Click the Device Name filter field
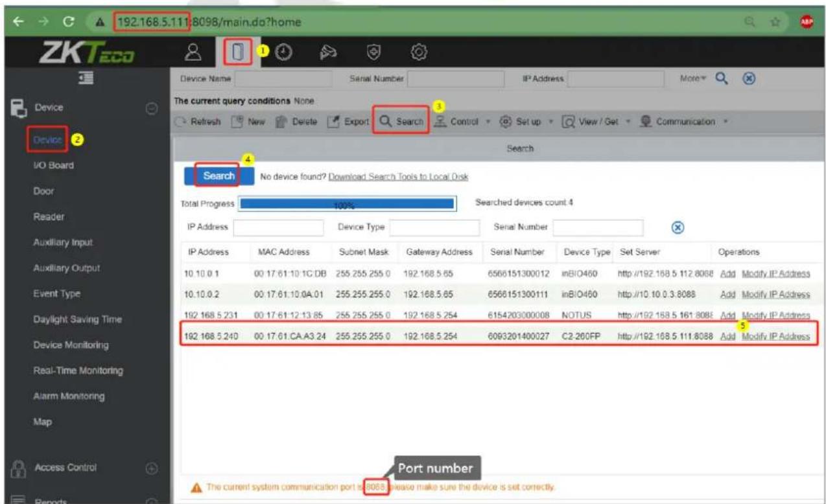This screenshot has height=504, width=826. pos(283,79)
